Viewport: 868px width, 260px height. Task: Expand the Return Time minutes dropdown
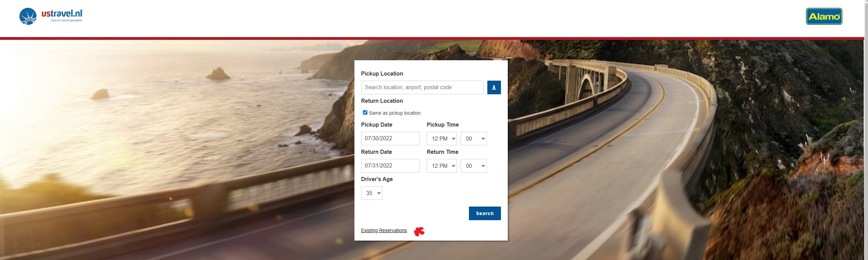coord(473,166)
